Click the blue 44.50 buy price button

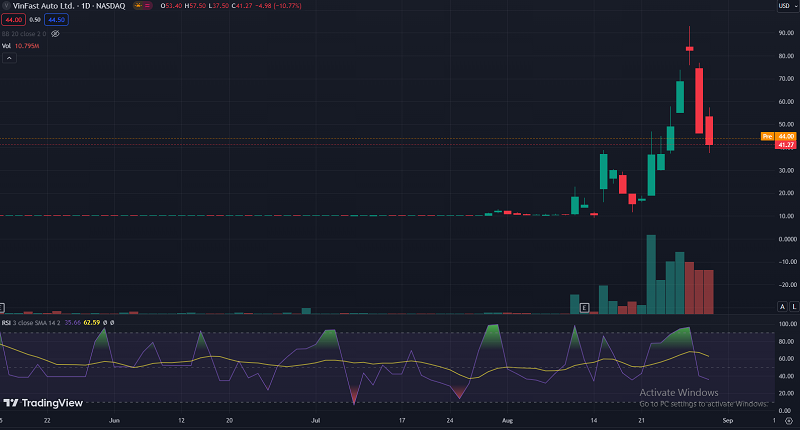coord(56,19)
